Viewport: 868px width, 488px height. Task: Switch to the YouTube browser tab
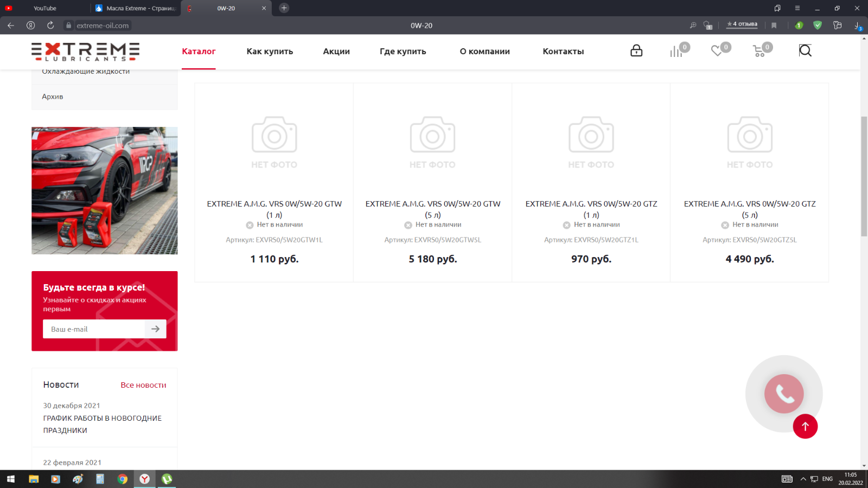tap(45, 8)
